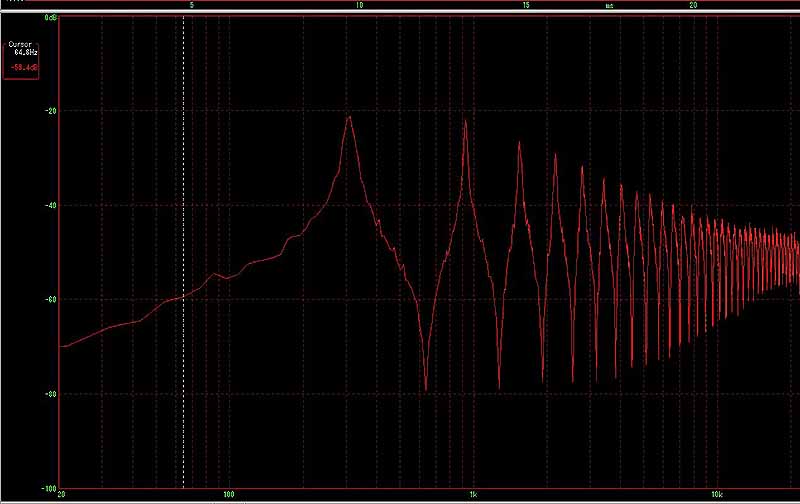Click the -80 label on vertical axis
This screenshot has height=504, width=800.
(x=50, y=393)
